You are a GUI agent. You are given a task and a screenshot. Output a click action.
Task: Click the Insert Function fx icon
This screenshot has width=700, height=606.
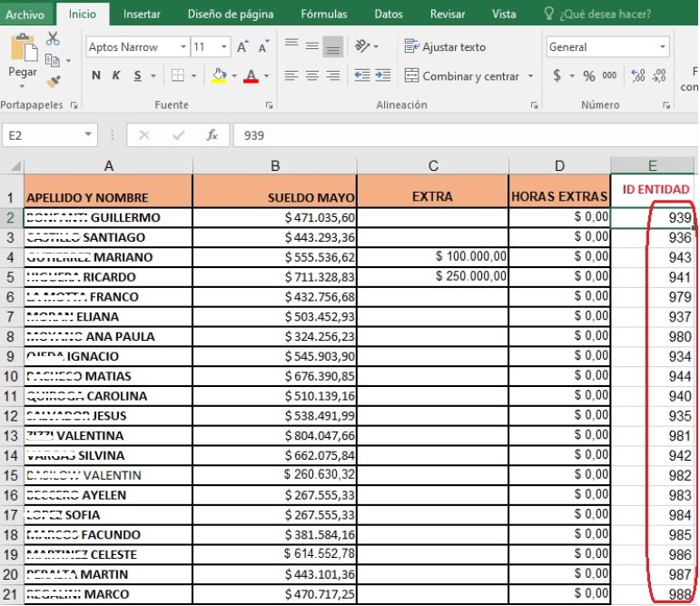point(212,134)
